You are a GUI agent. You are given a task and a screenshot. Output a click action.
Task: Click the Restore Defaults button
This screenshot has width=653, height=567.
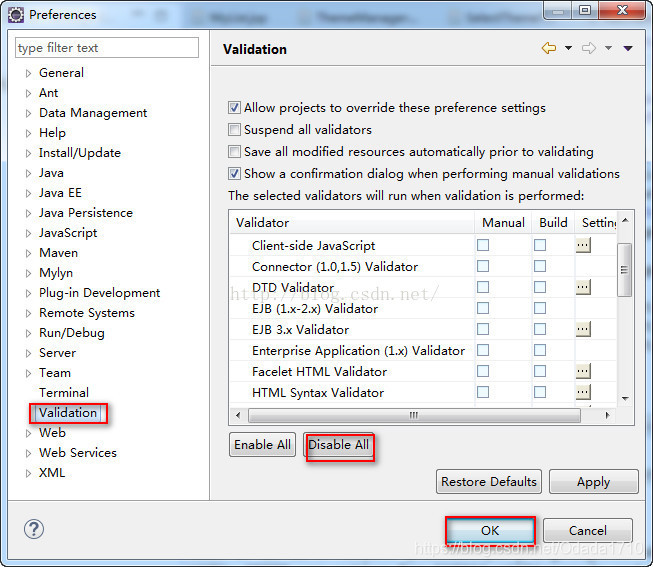click(x=489, y=482)
